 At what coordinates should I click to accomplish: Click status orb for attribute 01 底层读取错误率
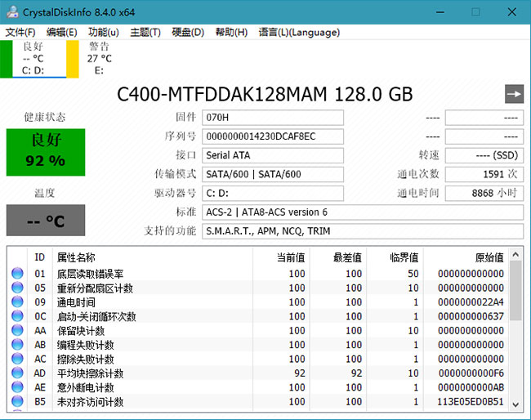[17, 273]
